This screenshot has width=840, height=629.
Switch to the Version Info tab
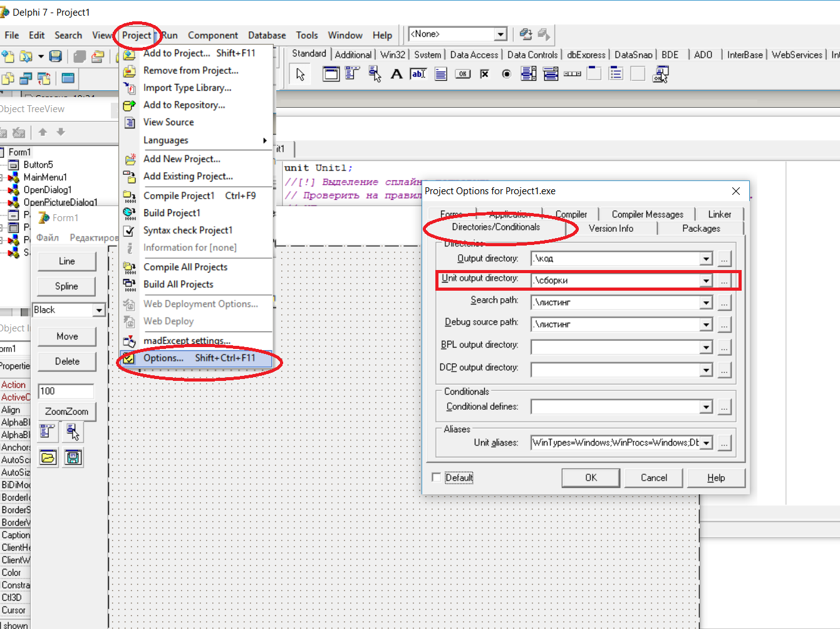click(611, 229)
